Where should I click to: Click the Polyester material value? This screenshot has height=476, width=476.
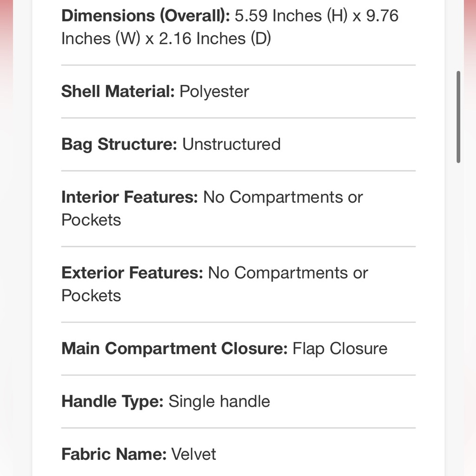click(214, 91)
